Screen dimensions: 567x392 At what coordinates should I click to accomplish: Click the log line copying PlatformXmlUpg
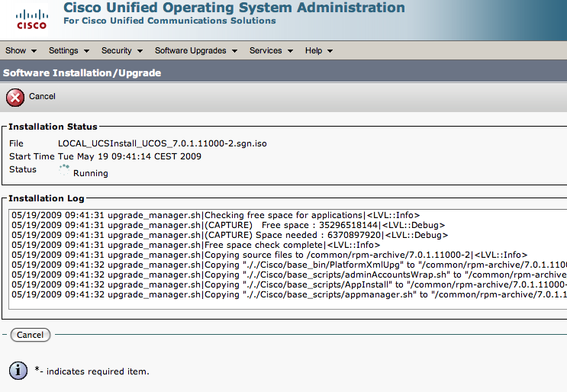pos(289,265)
